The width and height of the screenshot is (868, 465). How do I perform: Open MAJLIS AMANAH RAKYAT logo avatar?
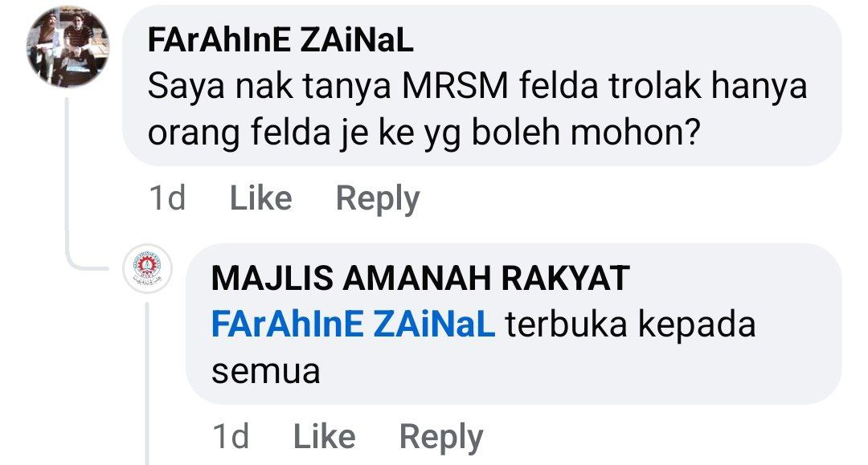pos(147,268)
